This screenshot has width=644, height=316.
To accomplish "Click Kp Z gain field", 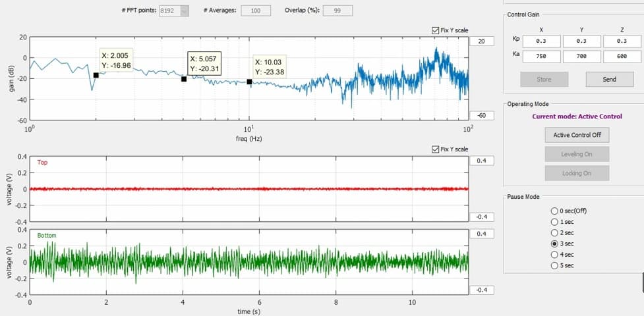I will coord(622,41).
